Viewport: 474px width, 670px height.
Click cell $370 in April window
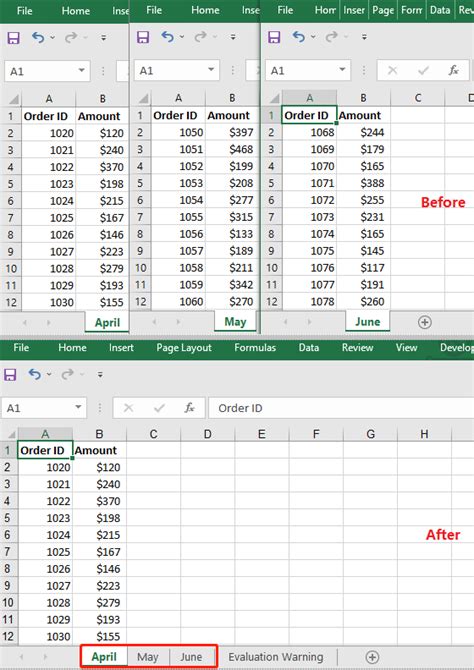(x=102, y=167)
